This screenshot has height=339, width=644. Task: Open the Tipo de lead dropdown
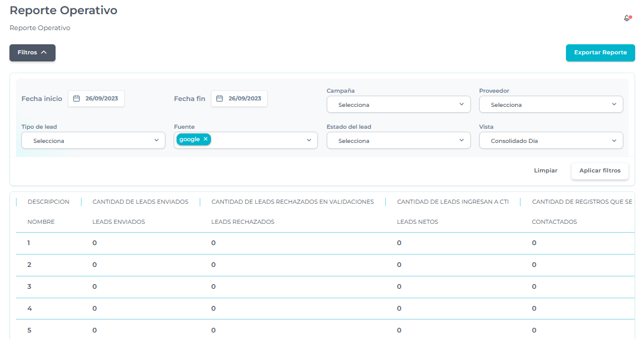click(x=93, y=141)
